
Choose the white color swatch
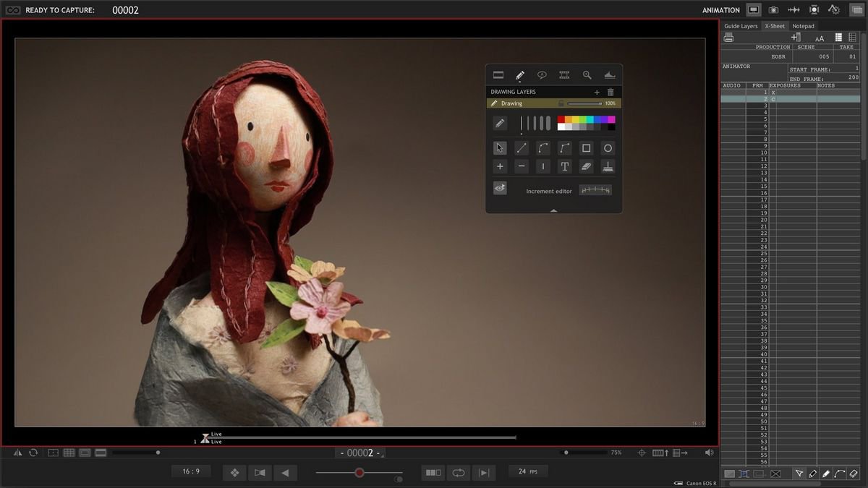(x=561, y=127)
